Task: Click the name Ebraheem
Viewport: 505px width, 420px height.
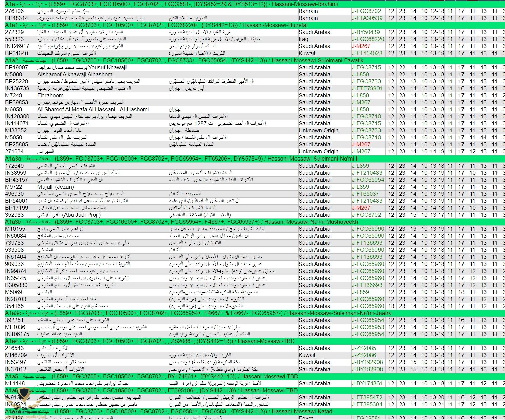Action: click(50, 96)
